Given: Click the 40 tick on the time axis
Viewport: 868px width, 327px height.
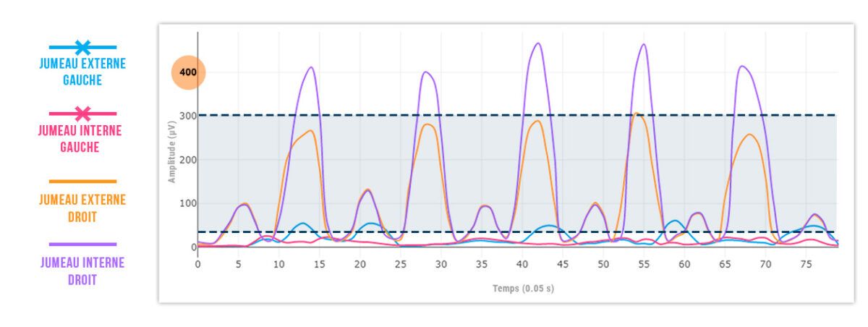Looking at the screenshot, I should pos(522,263).
